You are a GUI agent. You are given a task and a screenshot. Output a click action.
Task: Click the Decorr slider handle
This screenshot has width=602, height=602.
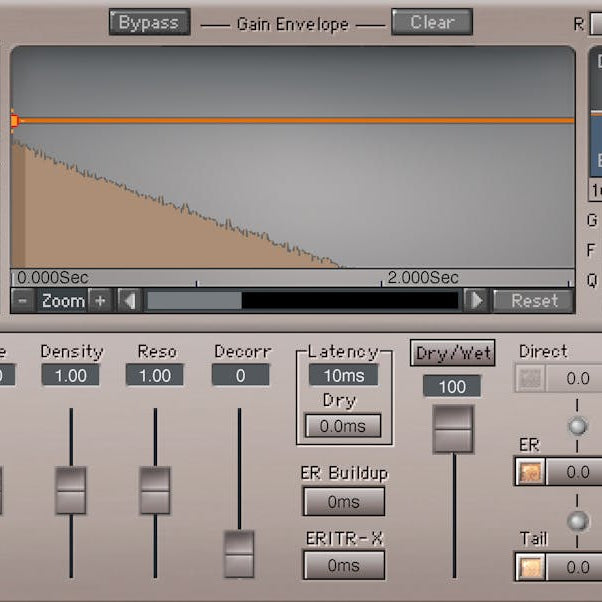[x=239, y=554]
